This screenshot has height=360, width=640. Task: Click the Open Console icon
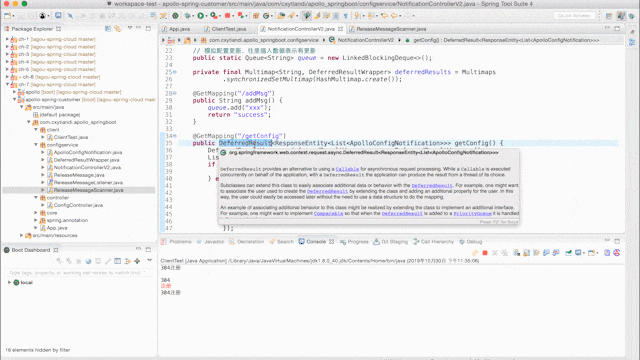point(591,253)
